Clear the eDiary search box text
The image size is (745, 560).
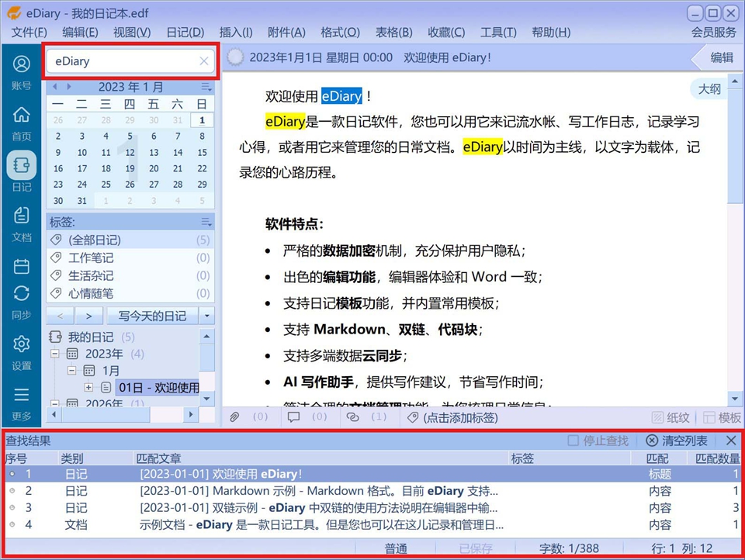tap(204, 60)
